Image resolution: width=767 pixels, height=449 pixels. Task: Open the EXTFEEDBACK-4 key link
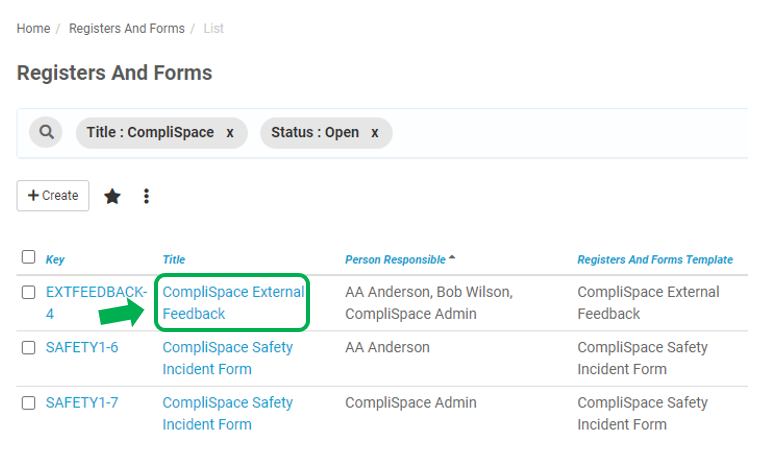pyautogui.click(x=96, y=303)
